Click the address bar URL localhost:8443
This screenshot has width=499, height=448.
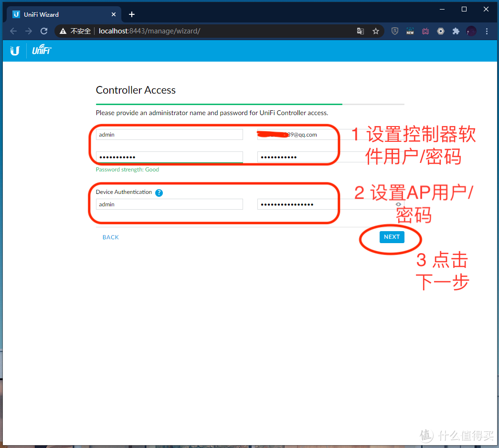click(x=149, y=31)
